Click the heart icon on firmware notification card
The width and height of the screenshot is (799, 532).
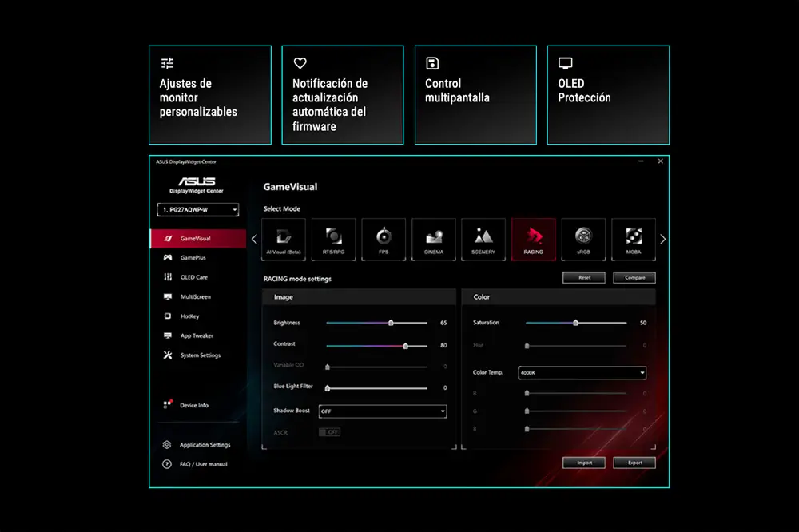300,63
